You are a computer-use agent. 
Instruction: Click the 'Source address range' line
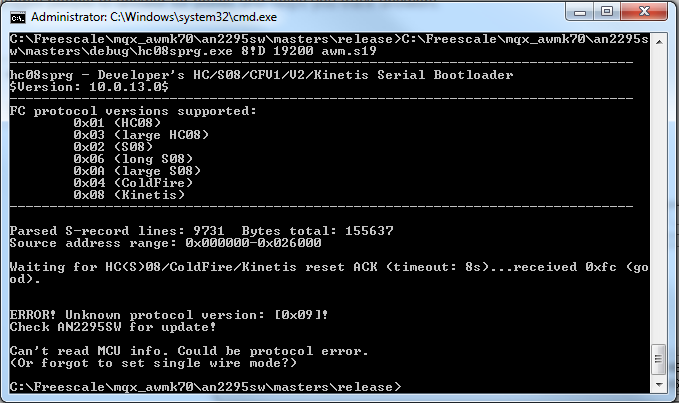(x=165, y=242)
